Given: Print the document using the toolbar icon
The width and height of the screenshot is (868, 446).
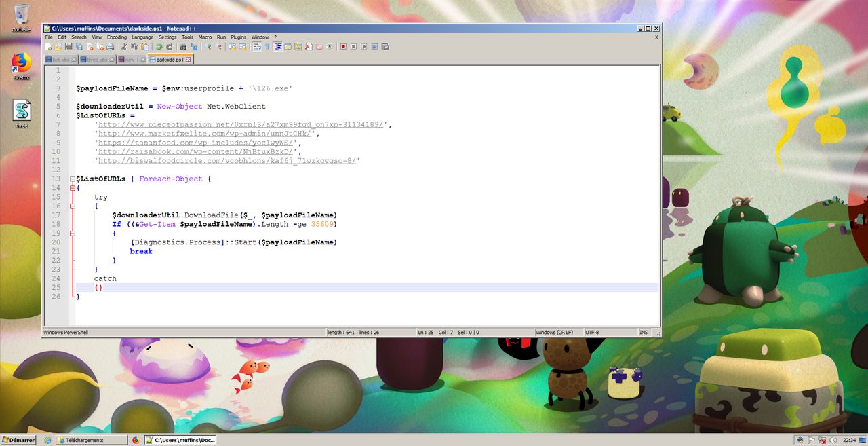Looking at the screenshot, I should [x=110, y=47].
